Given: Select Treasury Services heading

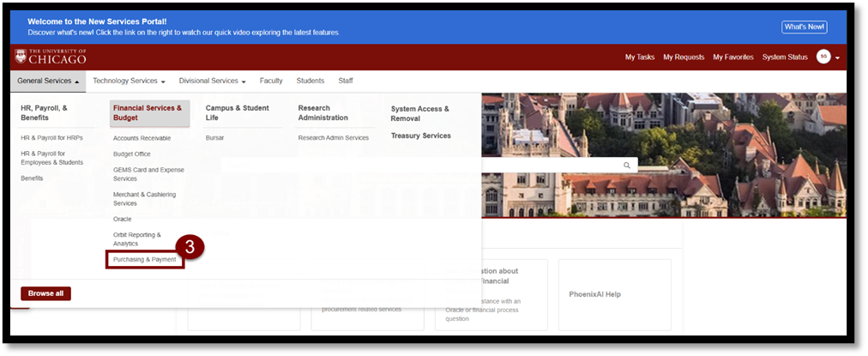Looking at the screenshot, I should tap(421, 136).
